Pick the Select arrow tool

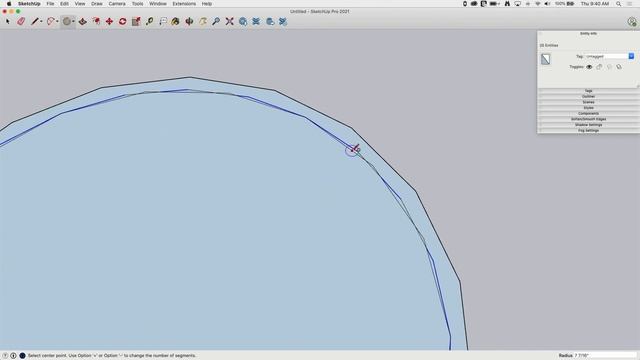[x=7, y=21]
